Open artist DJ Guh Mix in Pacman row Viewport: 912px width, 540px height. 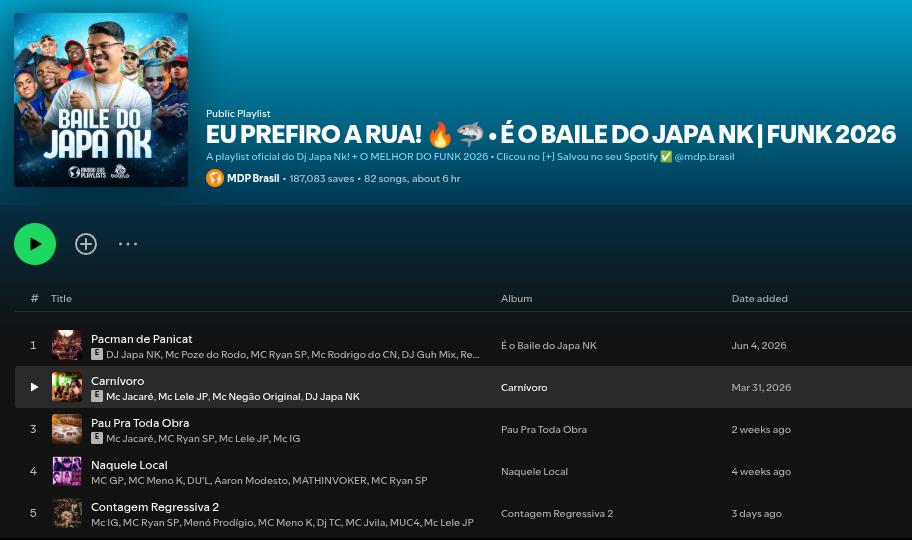click(429, 354)
